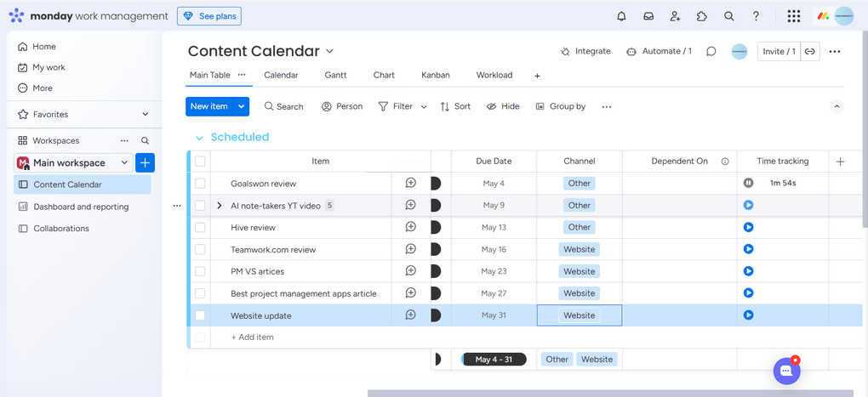Screen dimensions: 868x397
Task: Collapse the board header with up chevron
Action: pos(837,106)
